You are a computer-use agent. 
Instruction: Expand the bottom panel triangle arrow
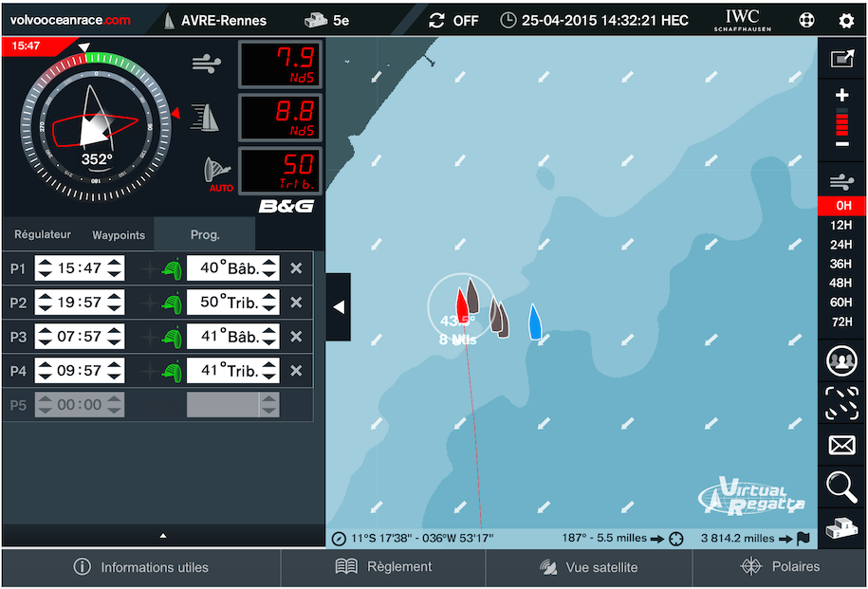pyautogui.click(x=163, y=536)
